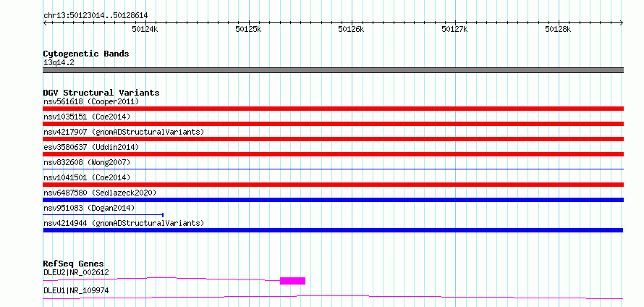Click the 50128k ruler tick label
Viewport: 644px width, 307px height.
coord(558,29)
